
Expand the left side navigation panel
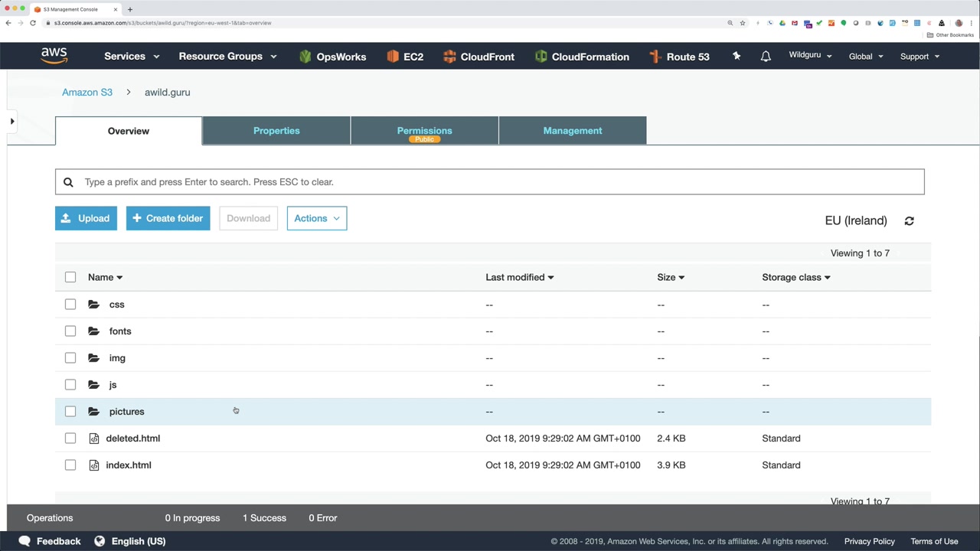pyautogui.click(x=11, y=121)
